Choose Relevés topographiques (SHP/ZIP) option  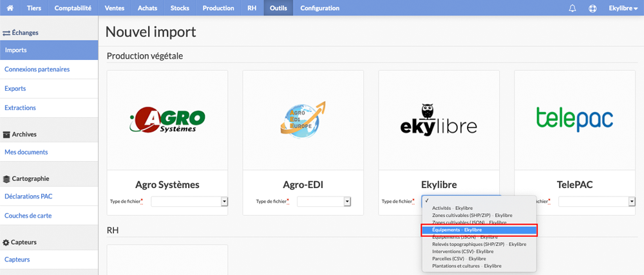[x=479, y=244]
